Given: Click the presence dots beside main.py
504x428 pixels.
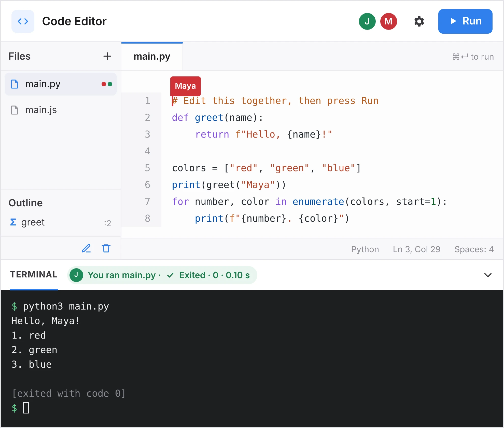Looking at the screenshot, I should click(107, 84).
